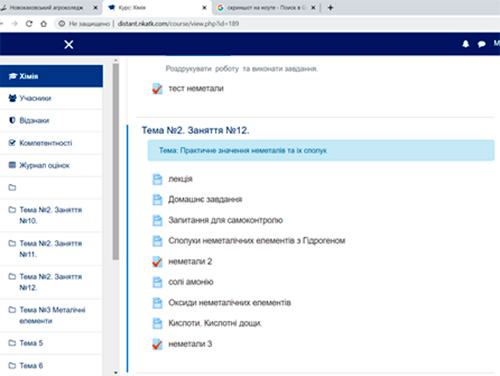Open the лекція page icon
Screen dimensions: 500x376
click(x=157, y=179)
